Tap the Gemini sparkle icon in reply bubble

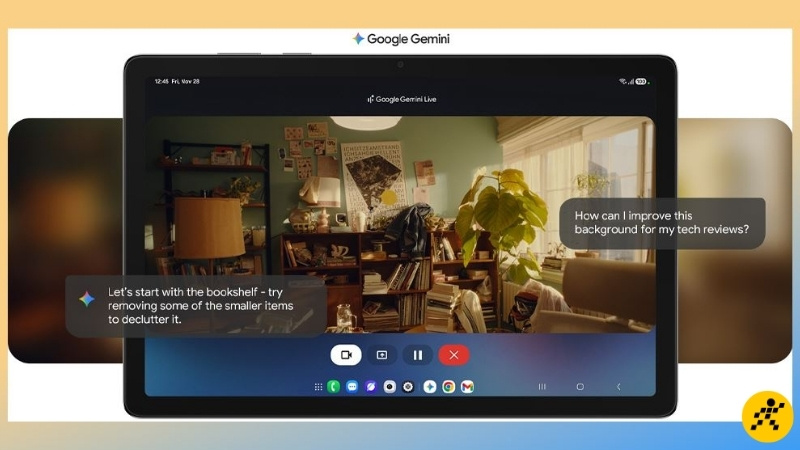coord(87,299)
